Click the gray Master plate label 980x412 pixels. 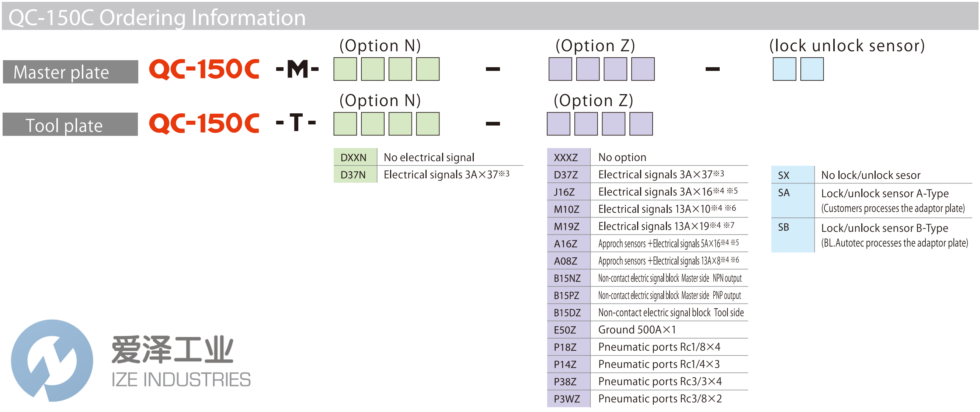pyautogui.click(x=70, y=72)
